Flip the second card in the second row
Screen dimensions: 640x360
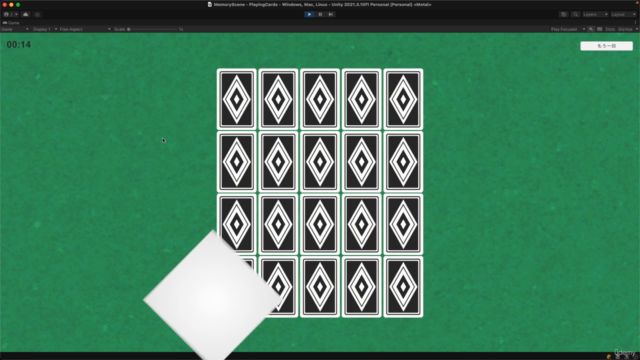coord(278,162)
